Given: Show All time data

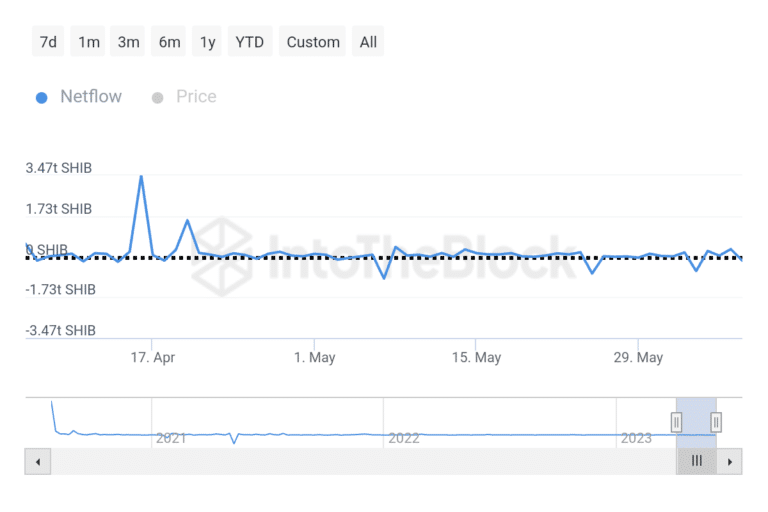Looking at the screenshot, I should point(368,42).
